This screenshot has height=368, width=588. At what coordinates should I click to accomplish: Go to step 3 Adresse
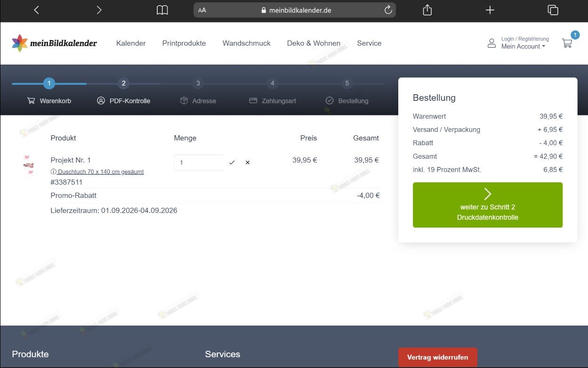198,92
